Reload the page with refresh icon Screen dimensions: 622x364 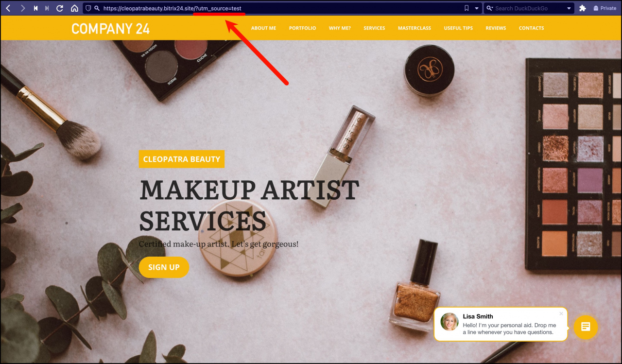pyautogui.click(x=60, y=8)
